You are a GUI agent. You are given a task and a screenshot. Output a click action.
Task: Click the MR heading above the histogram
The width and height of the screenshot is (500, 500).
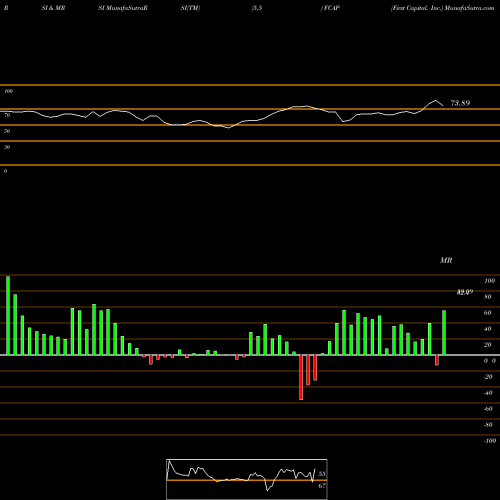click(x=446, y=260)
